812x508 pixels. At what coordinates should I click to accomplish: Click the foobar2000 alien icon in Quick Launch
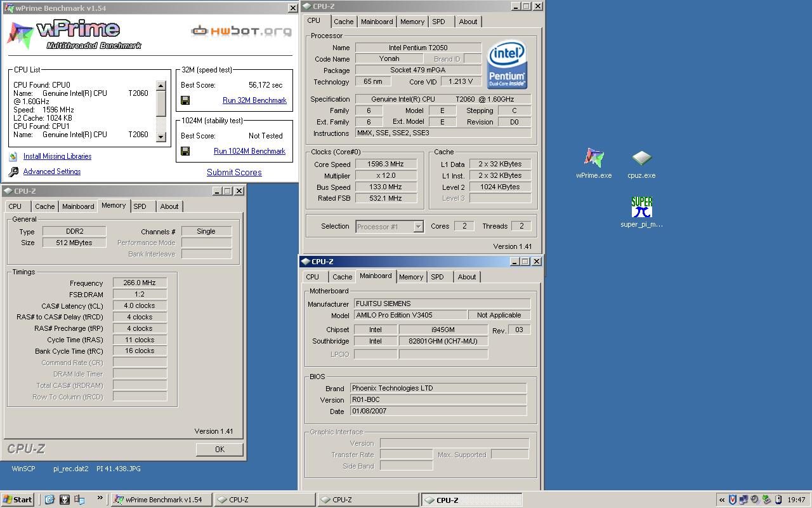point(65,500)
